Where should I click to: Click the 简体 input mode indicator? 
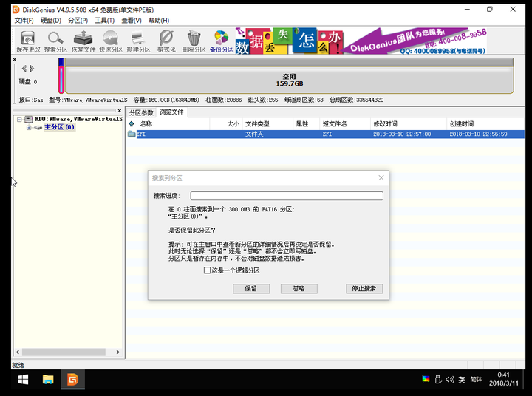click(x=476, y=379)
